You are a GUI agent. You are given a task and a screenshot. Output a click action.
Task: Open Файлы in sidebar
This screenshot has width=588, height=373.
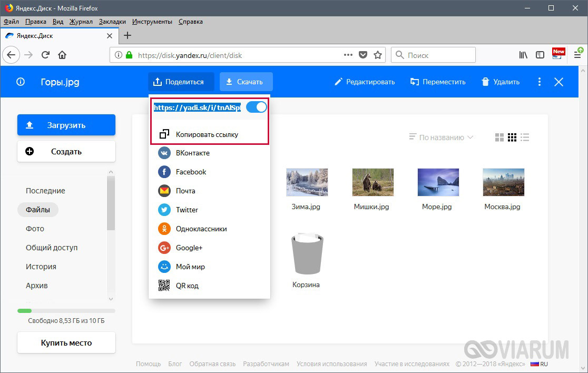pos(38,210)
